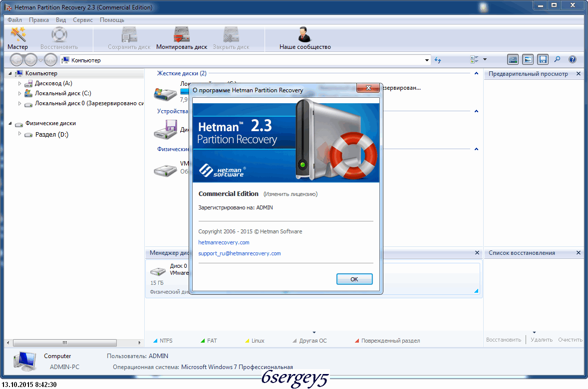Expand the Раздел (D:) tree node
588x389 pixels.
click(19, 134)
